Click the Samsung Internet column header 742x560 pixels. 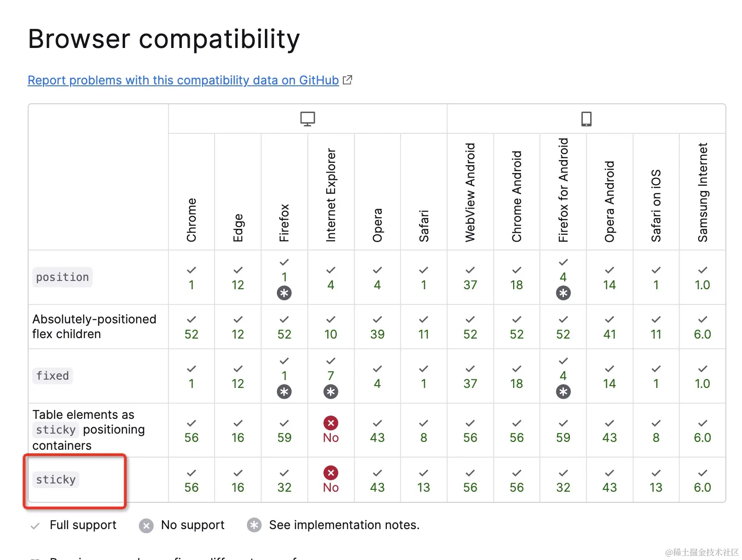click(x=702, y=192)
